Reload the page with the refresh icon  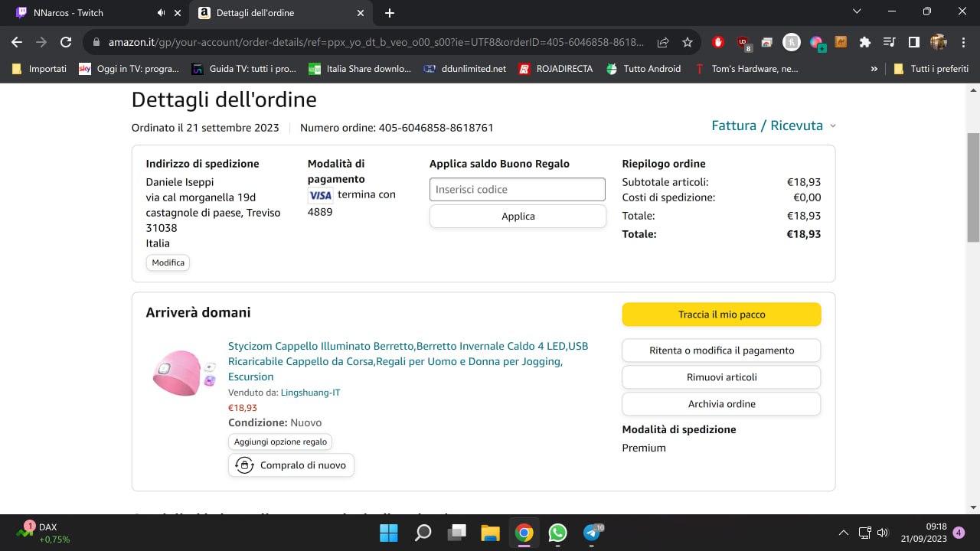click(66, 42)
